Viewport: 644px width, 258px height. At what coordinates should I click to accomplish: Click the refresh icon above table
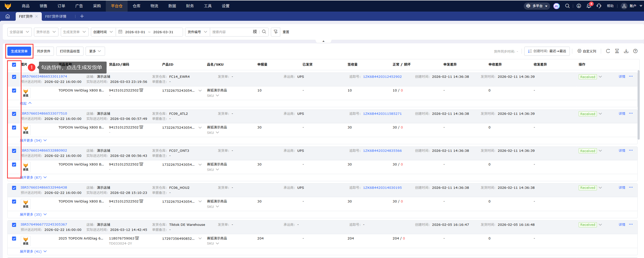tap(608, 51)
